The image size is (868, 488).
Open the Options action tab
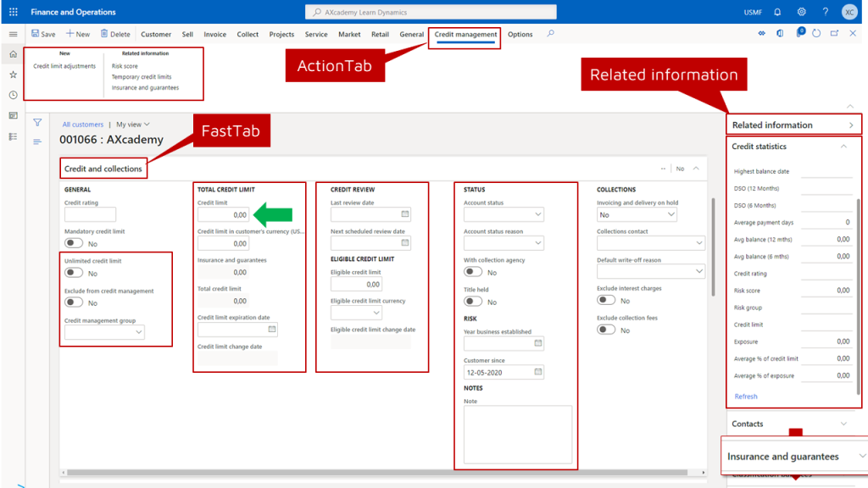coord(520,34)
